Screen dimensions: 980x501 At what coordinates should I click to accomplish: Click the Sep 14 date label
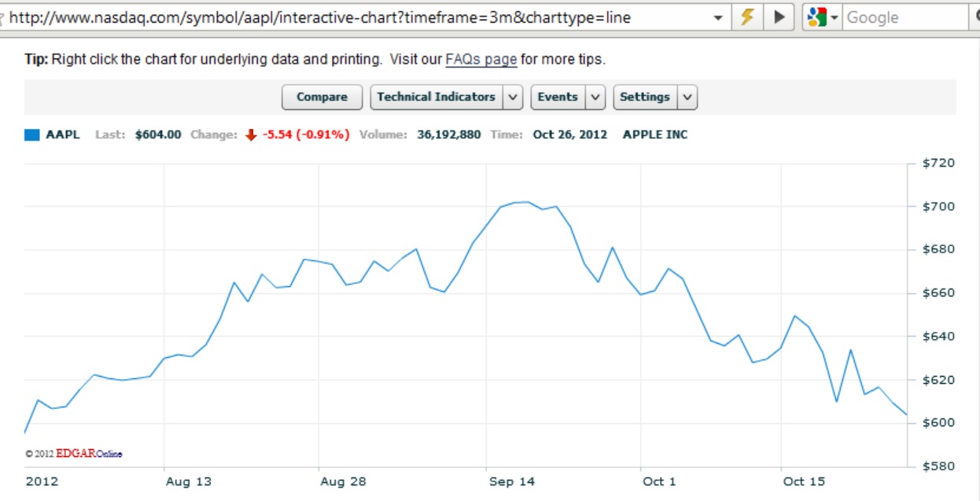point(511,481)
